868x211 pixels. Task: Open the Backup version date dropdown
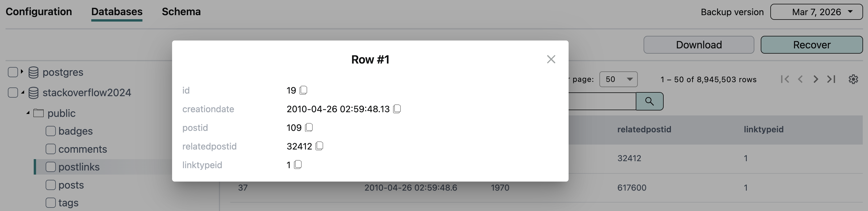816,12
